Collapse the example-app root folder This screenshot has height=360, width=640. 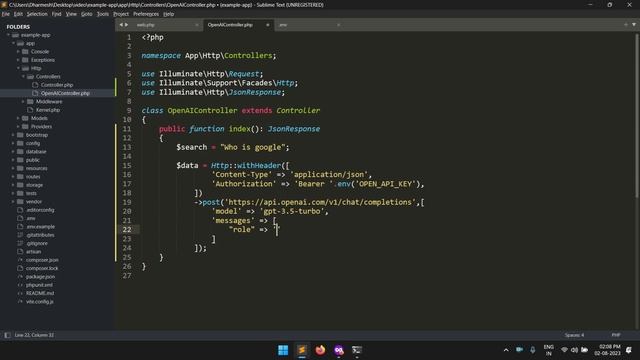point(8,35)
